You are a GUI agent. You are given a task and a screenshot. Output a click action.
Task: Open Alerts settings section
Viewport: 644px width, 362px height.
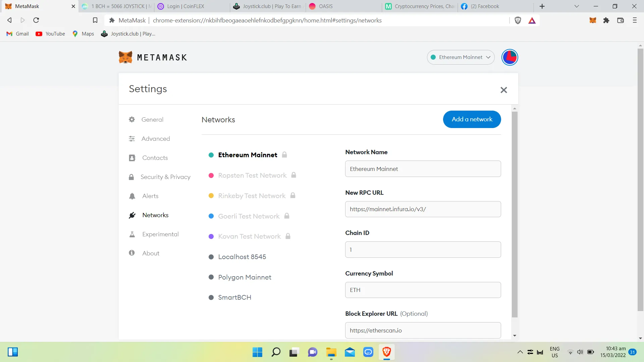150,196
